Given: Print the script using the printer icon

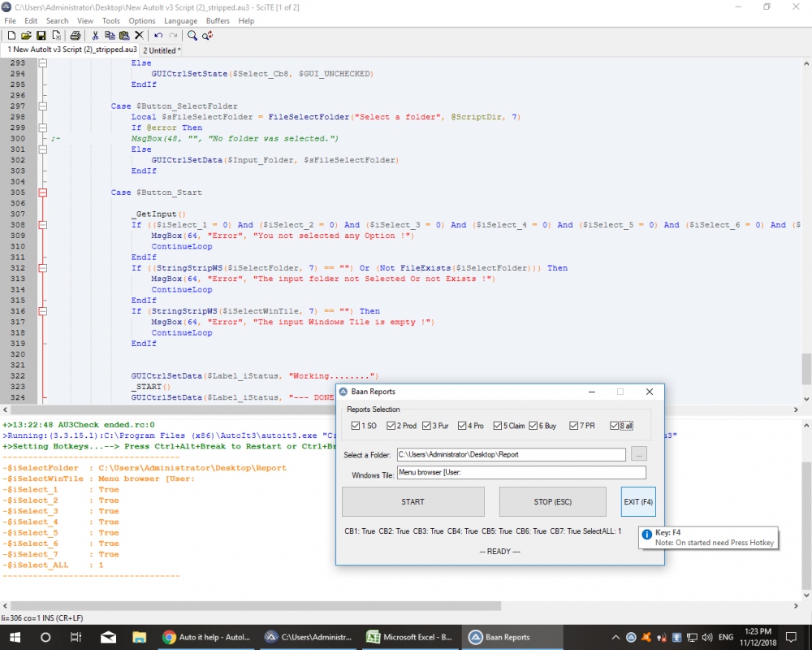Looking at the screenshot, I should (75, 35).
